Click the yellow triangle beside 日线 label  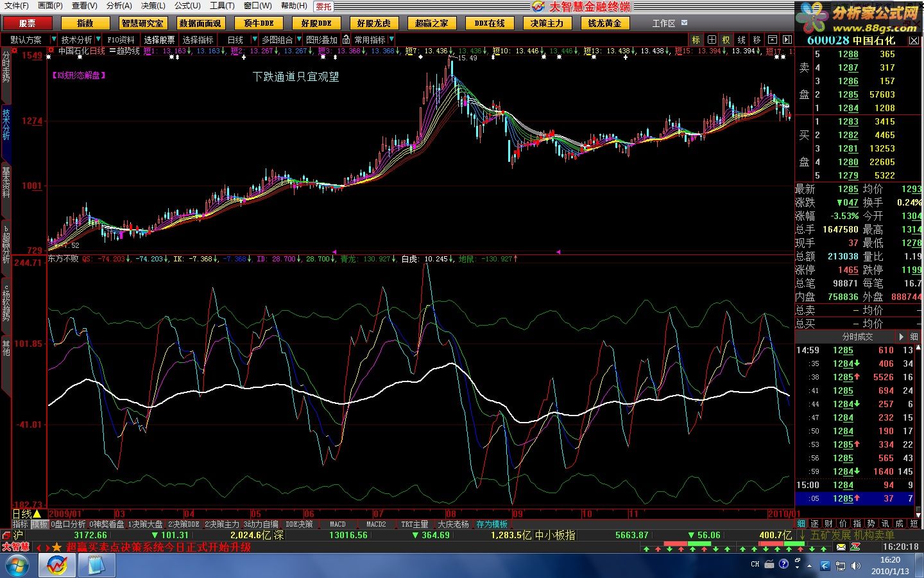pyautogui.click(x=37, y=514)
